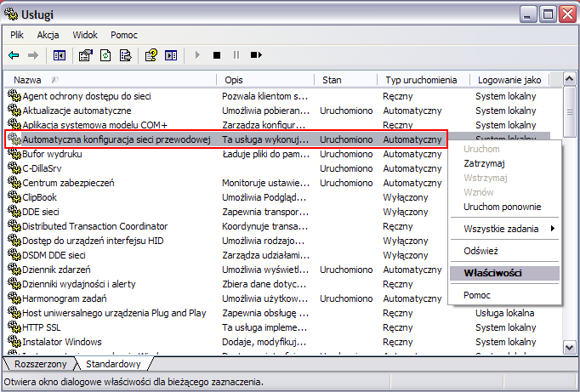Viewport: 580px width, 392px height.
Task: Open the Akcja menu
Action: click(48, 35)
